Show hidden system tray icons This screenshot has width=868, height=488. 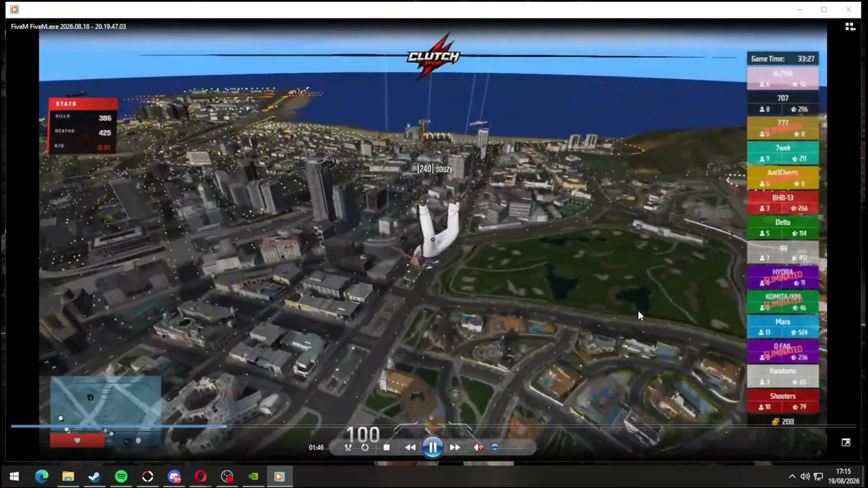pos(791,476)
